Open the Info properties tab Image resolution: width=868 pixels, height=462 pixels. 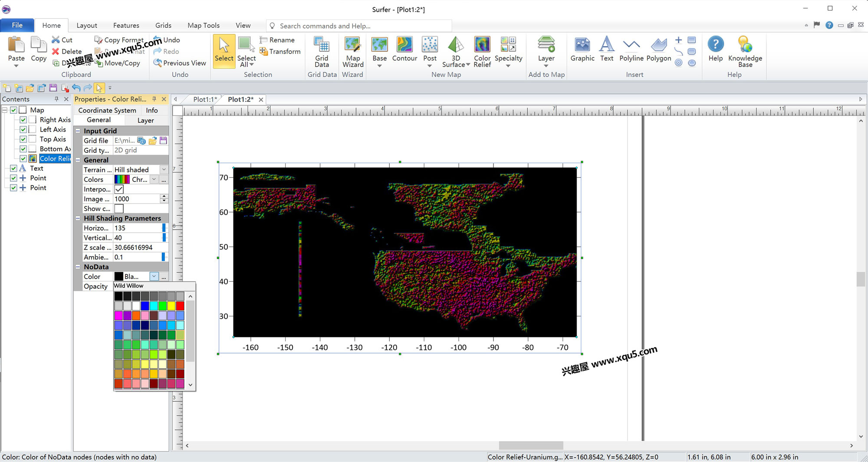click(152, 110)
